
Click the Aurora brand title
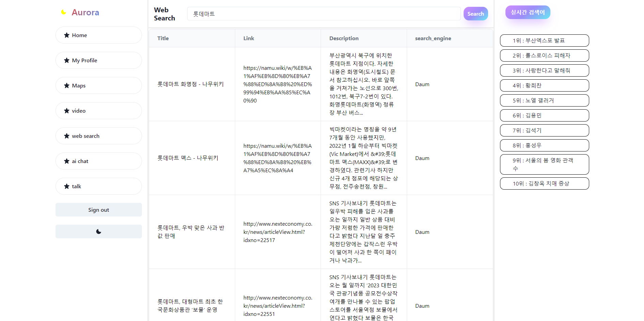(85, 12)
